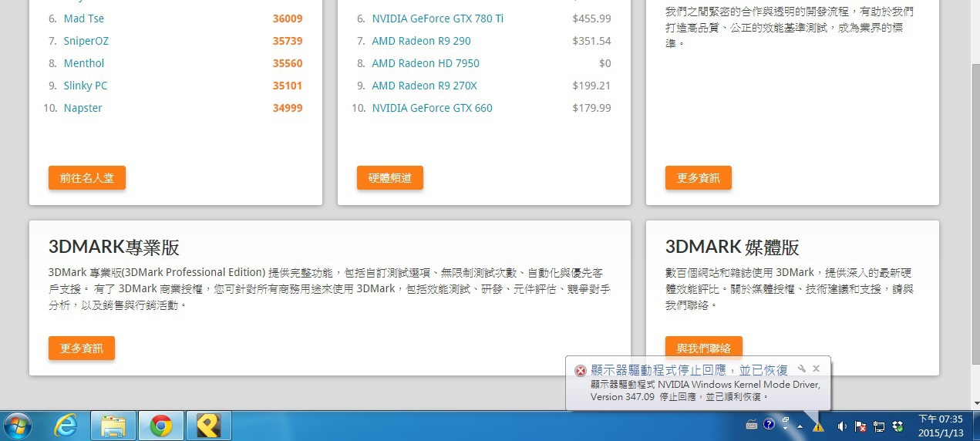Image resolution: width=980 pixels, height=441 pixels.
Task: Click score 35739
Action: [288, 41]
